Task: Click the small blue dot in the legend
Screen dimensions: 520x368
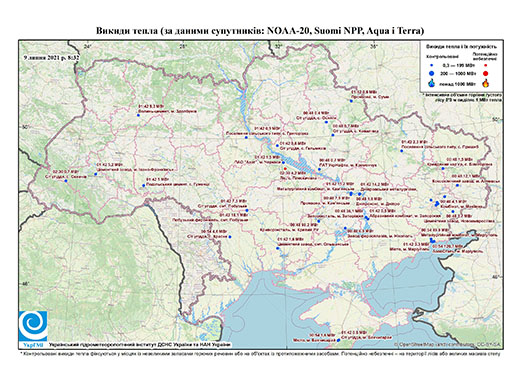Action: tap(432, 66)
